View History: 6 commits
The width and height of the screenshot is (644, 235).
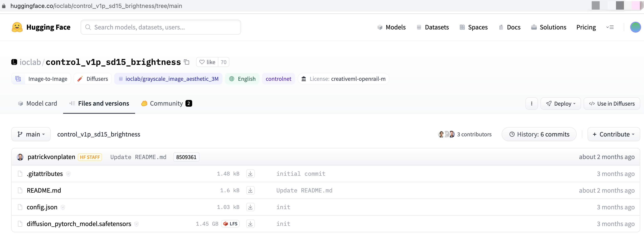pyautogui.click(x=539, y=134)
